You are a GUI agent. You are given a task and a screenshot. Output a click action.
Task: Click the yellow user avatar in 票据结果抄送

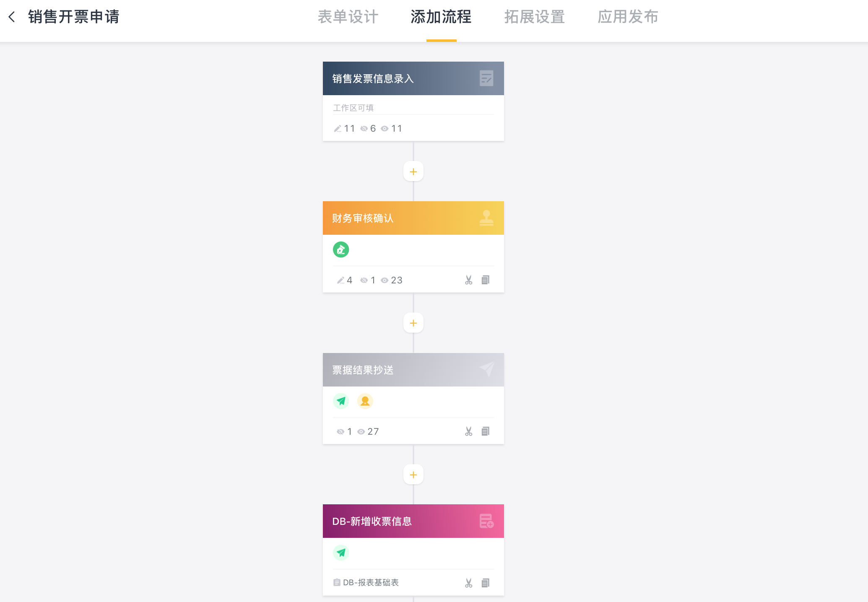365,401
